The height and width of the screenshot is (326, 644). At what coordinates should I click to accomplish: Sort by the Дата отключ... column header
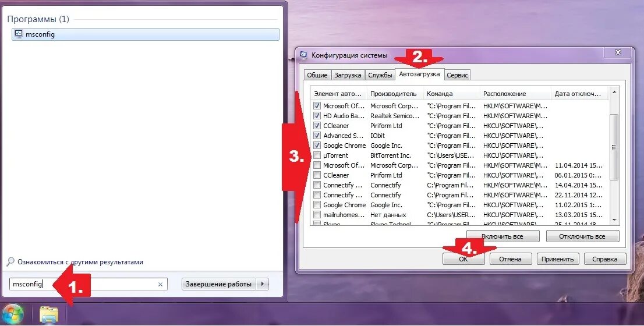pyautogui.click(x=580, y=94)
